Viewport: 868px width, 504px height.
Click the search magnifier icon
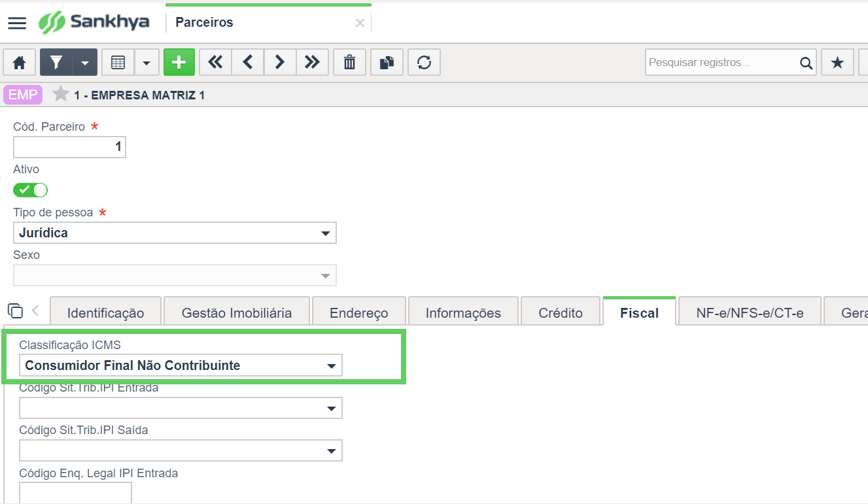pyautogui.click(x=806, y=63)
